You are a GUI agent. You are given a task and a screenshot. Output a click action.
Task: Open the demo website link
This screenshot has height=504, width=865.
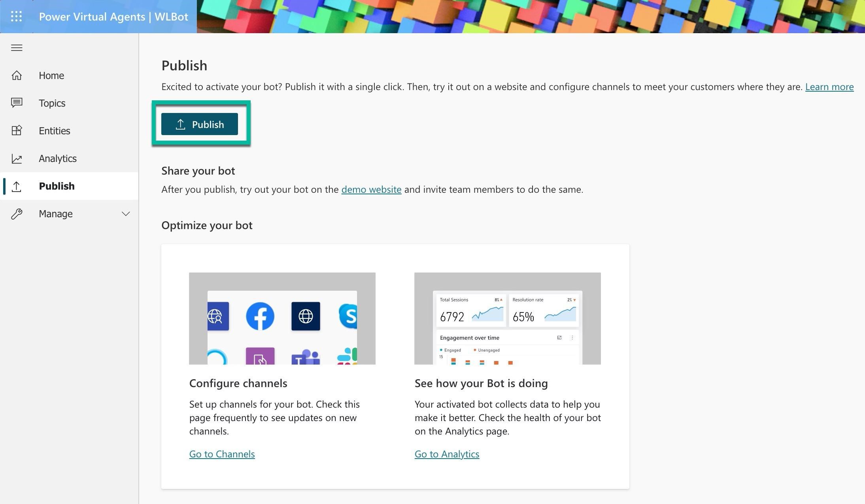(371, 188)
